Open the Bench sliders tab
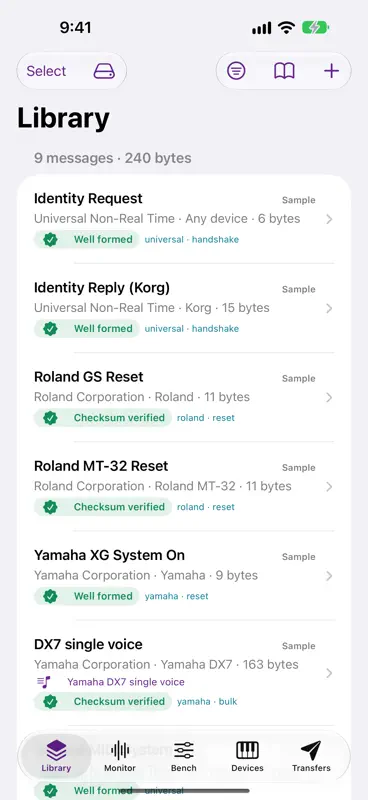This screenshot has height=800, width=368. coord(184,756)
